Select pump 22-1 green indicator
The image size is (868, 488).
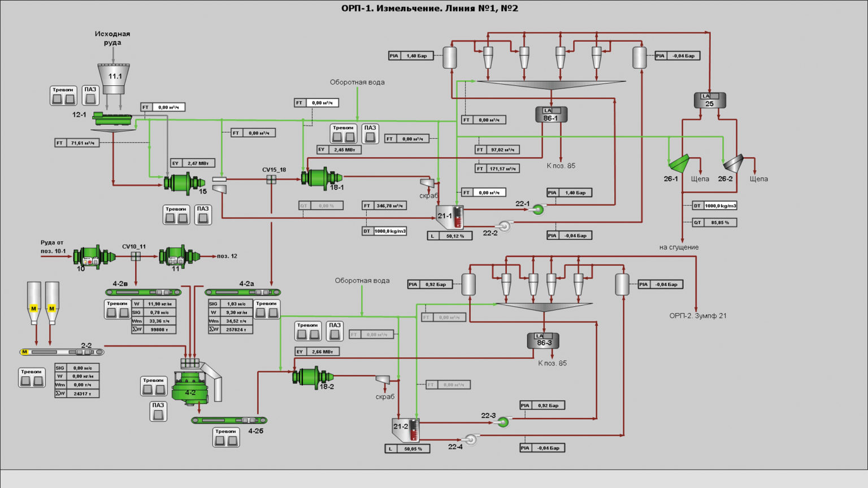coord(538,210)
